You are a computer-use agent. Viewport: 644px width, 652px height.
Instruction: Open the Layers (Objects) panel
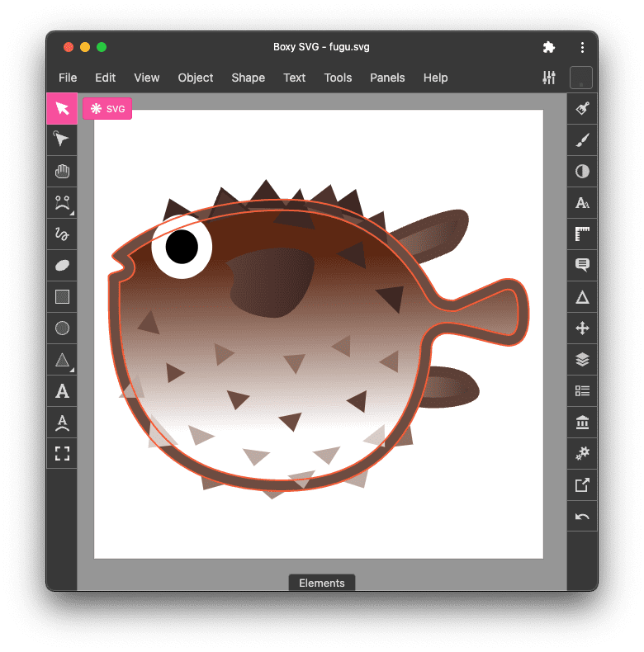pyautogui.click(x=582, y=360)
